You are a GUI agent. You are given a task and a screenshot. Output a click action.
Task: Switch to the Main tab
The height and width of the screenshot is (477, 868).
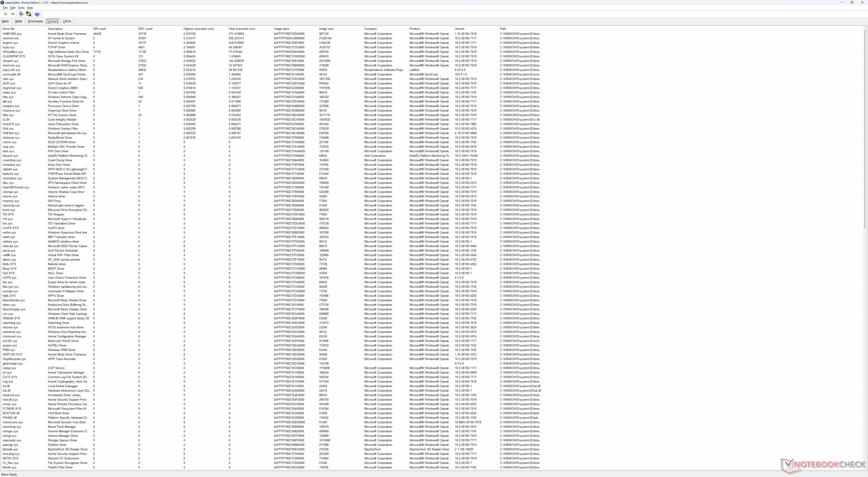(5, 21)
